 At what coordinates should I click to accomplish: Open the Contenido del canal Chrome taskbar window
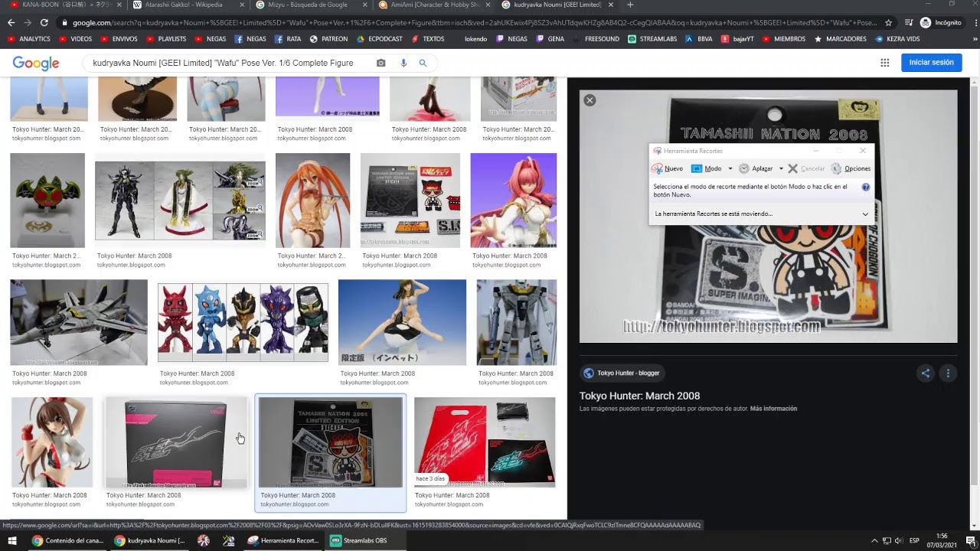tap(67, 540)
